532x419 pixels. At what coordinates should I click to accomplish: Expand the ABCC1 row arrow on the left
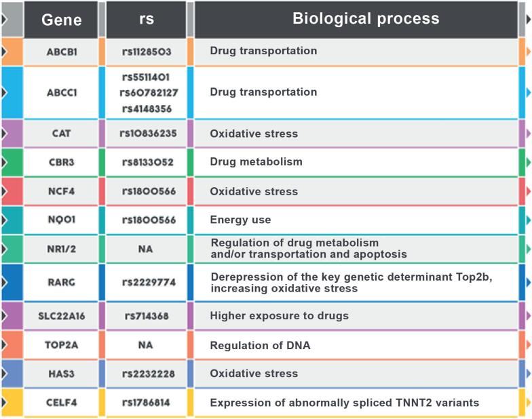4,92
